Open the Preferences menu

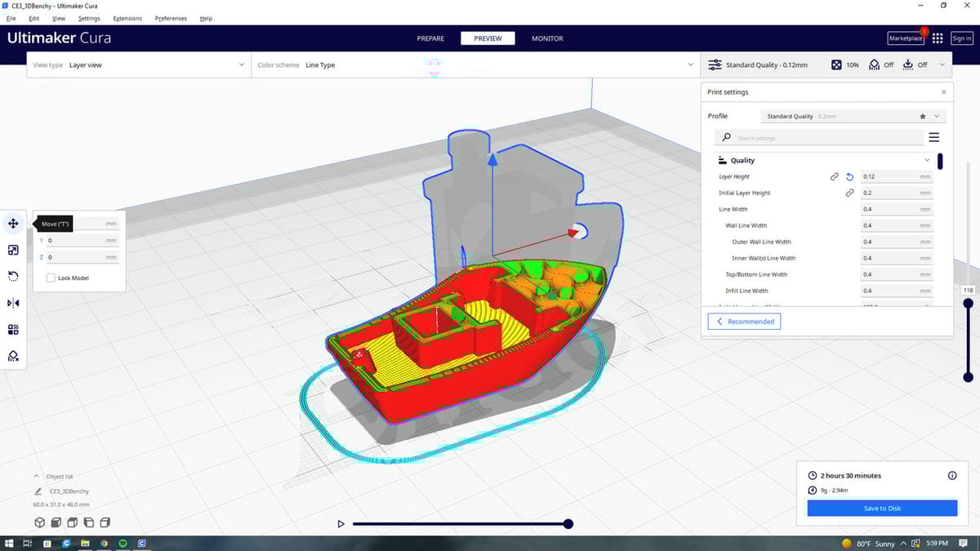[x=171, y=18]
